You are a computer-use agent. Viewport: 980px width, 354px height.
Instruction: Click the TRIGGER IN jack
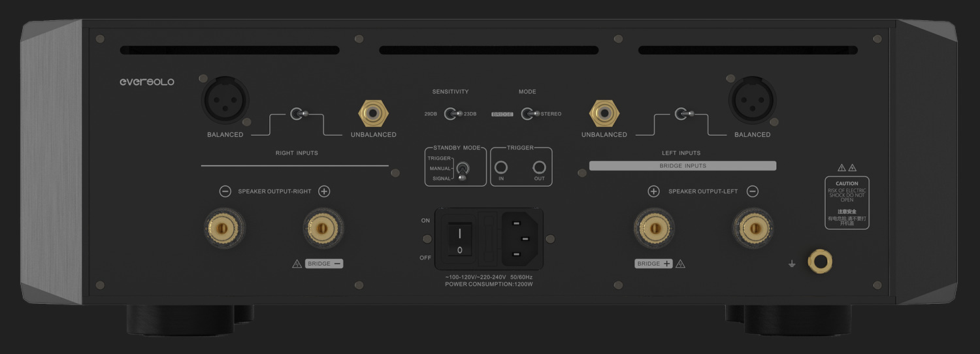[501, 167]
